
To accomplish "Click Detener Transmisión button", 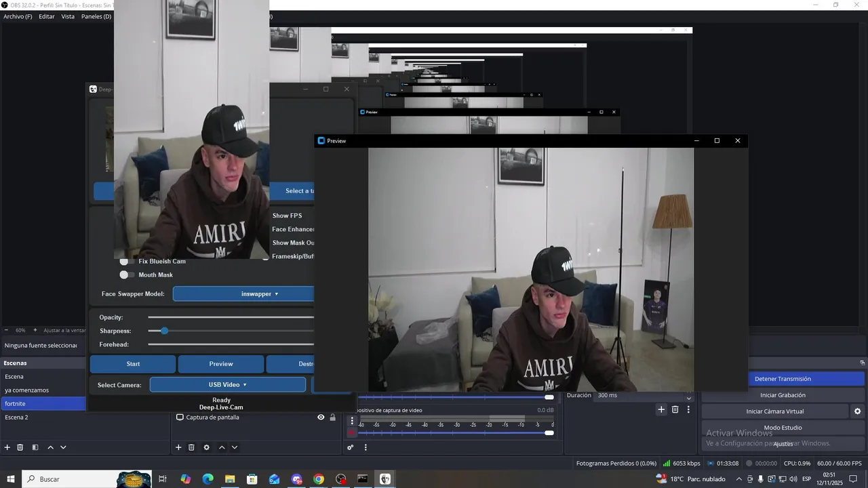I will [x=783, y=379].
